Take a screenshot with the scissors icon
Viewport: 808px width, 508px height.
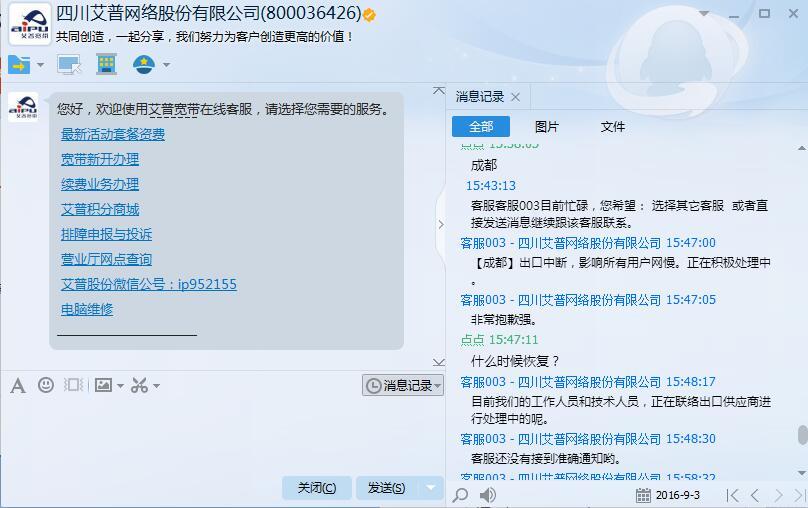click(x=140, y=385)
